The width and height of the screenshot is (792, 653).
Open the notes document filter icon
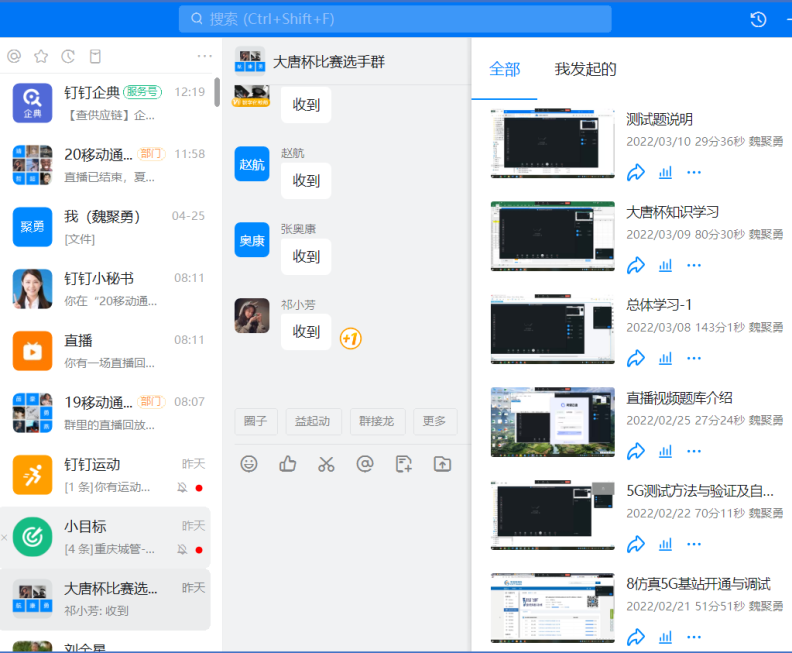point(95,56)
